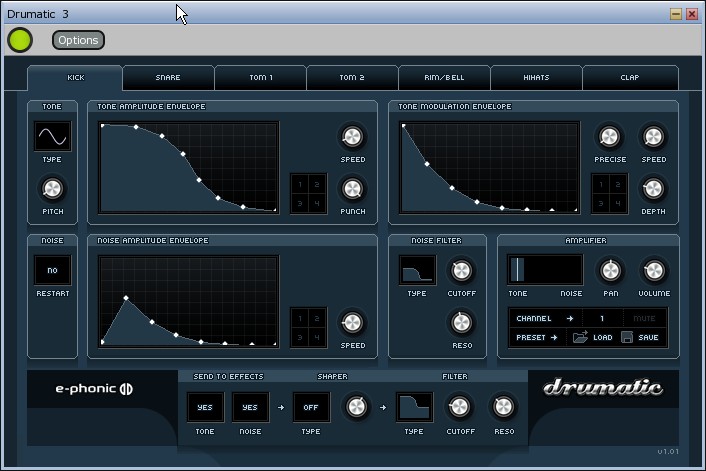Screen dimensions: 706x471
Task: Click the Precise knob in Tone Modulation Envelope
Action: [610, 137]
